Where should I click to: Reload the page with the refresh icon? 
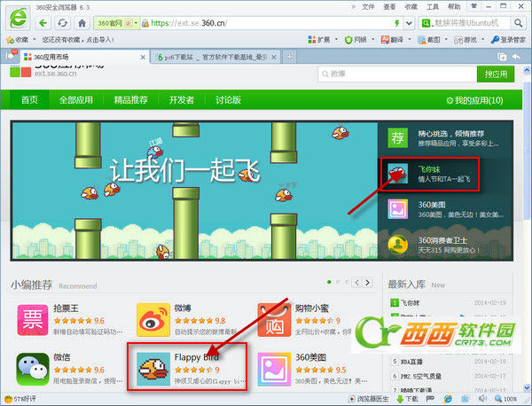62,23
